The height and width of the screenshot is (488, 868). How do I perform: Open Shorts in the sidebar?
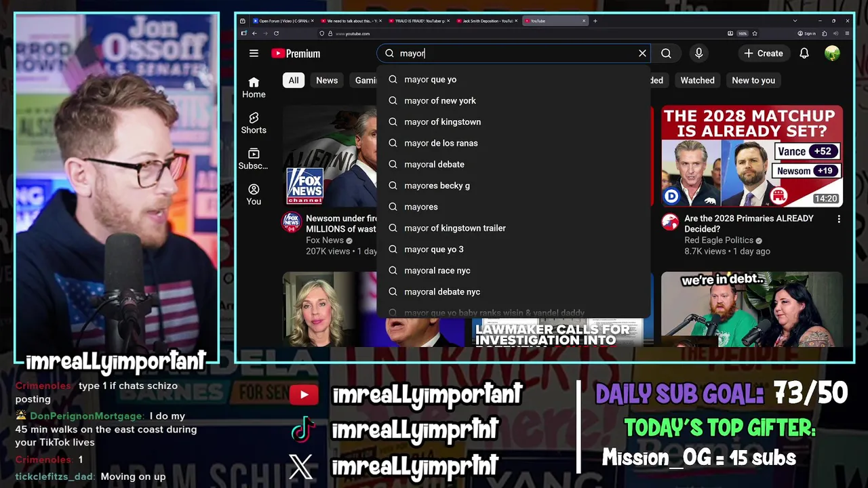[x=254, y=123]
